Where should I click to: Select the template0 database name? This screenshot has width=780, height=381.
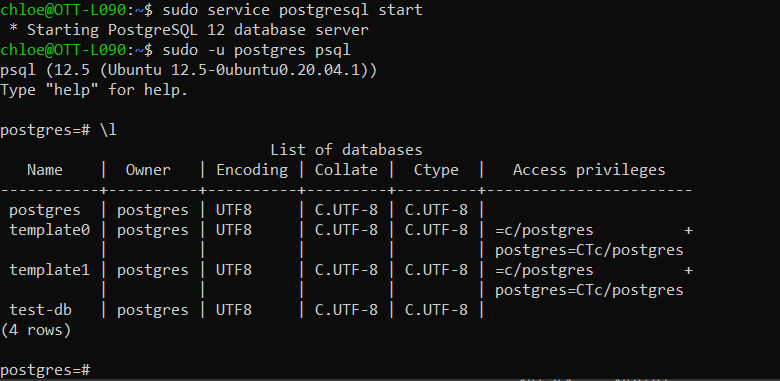click(x=49, y=230)
